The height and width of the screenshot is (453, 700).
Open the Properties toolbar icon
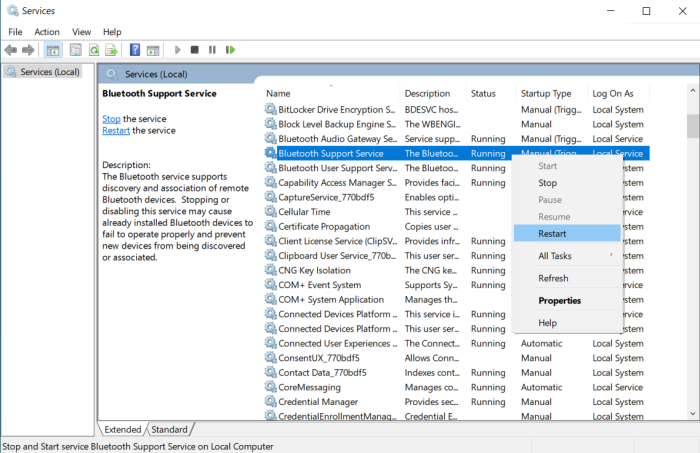(76, 50)
